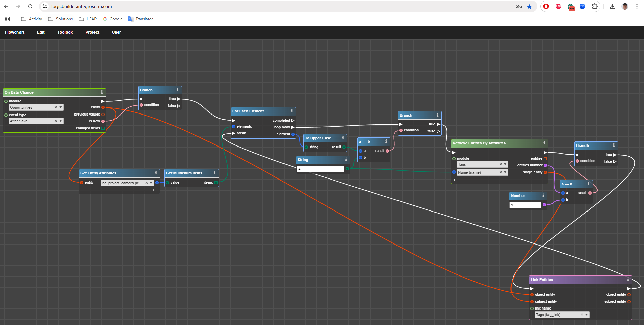Click the entities number output port

(545, 165)
